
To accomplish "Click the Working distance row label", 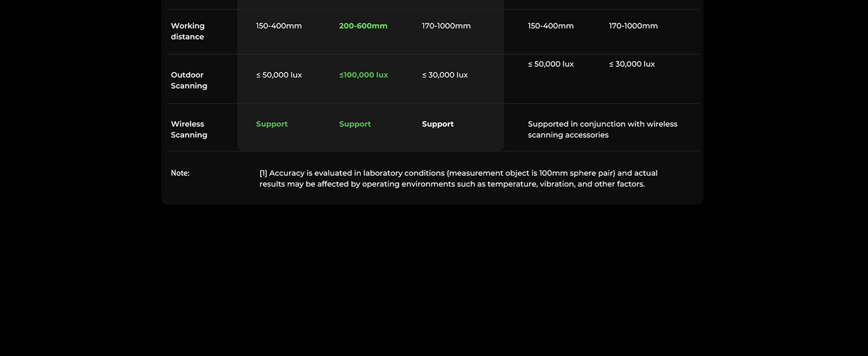I will [187, 31].
